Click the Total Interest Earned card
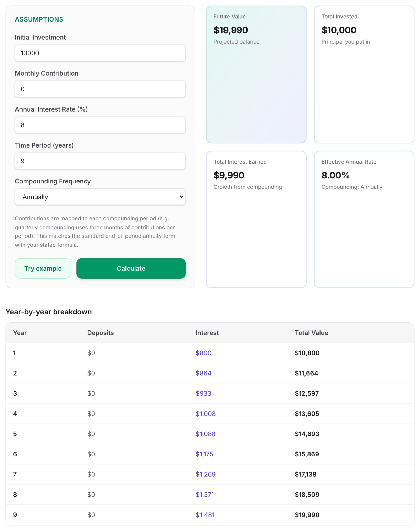The image size is (420, 531). tap(256, 219)
